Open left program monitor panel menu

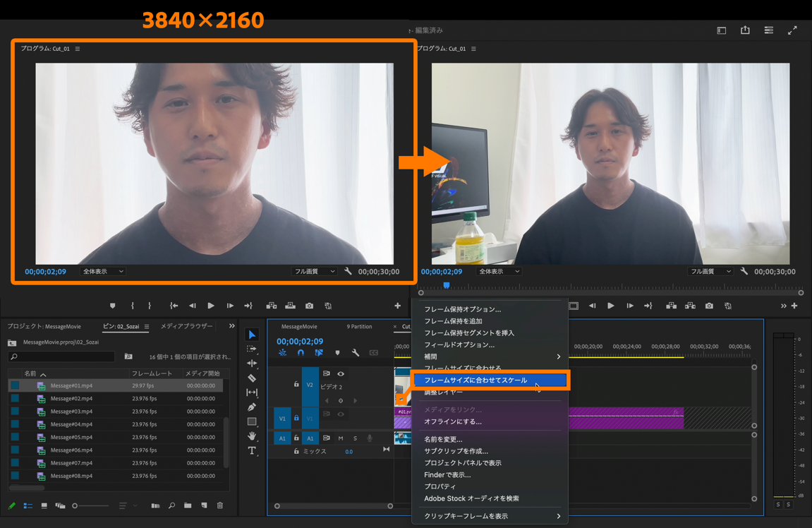pyautogui.click(x=78, y=49)
